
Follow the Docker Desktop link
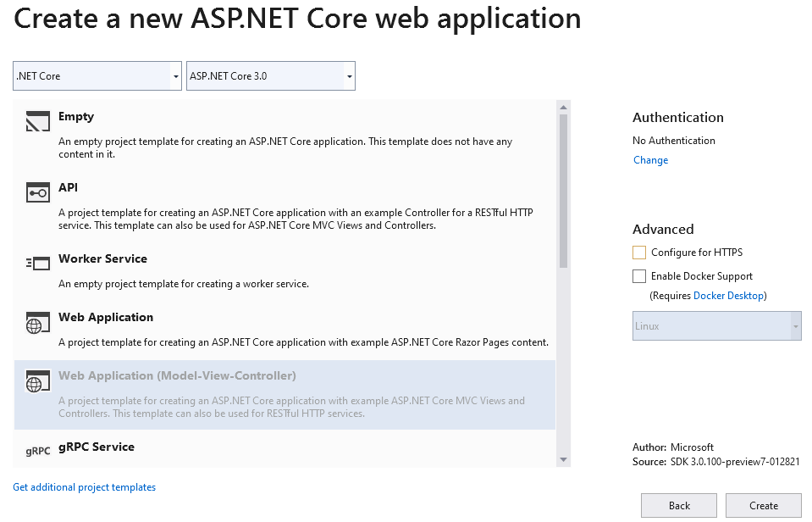pos(728,296)
